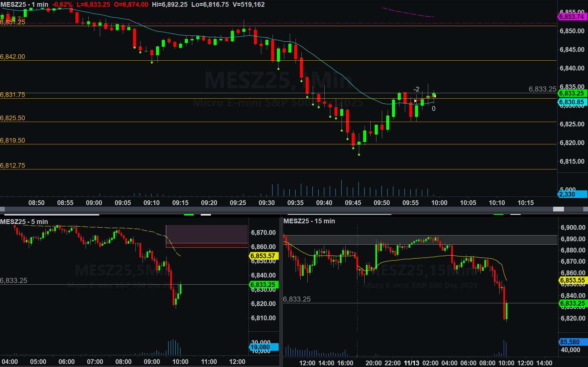Viewport: 588px width, 367px height.
Task: Select the yellow 6,853.57 tag on 5 min chart
Action: coord(263,256)
